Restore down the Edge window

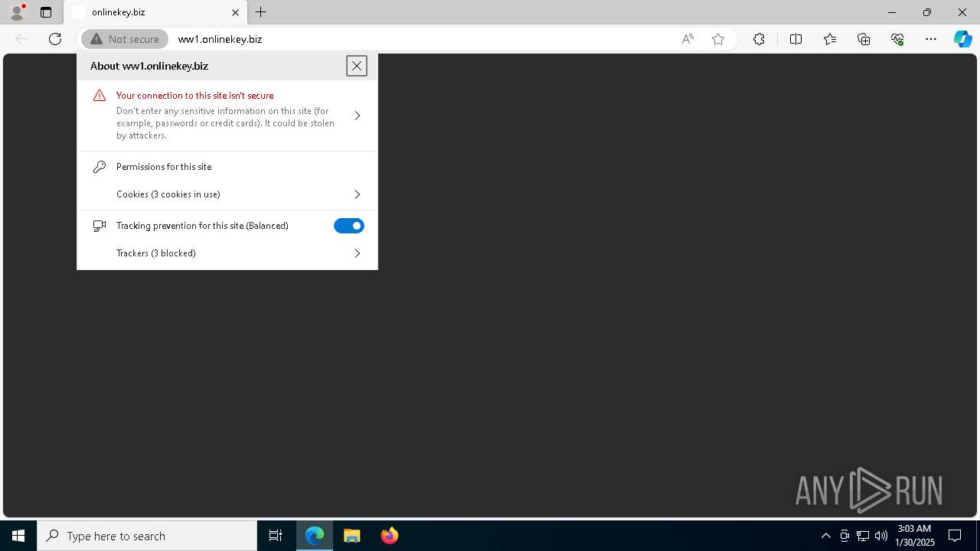point(927,12)
